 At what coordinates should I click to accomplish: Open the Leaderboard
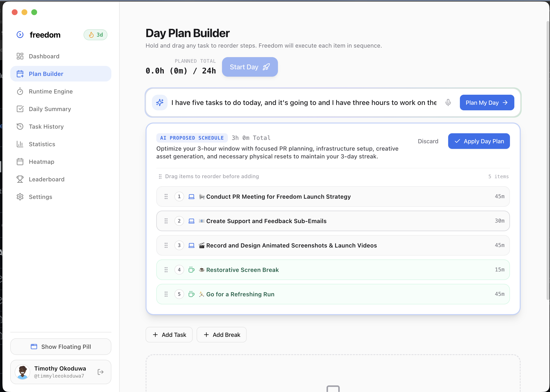61,179
